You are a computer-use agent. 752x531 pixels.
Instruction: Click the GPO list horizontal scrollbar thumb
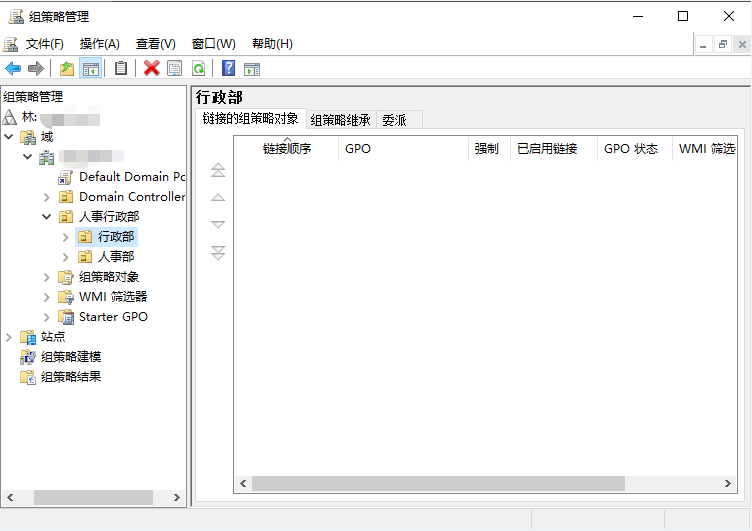[438, 484]
